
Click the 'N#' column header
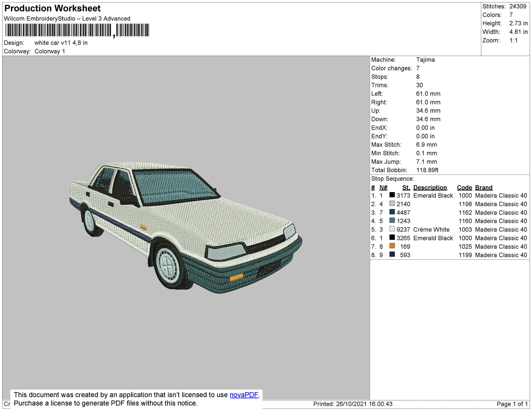[x=383, y=187]
